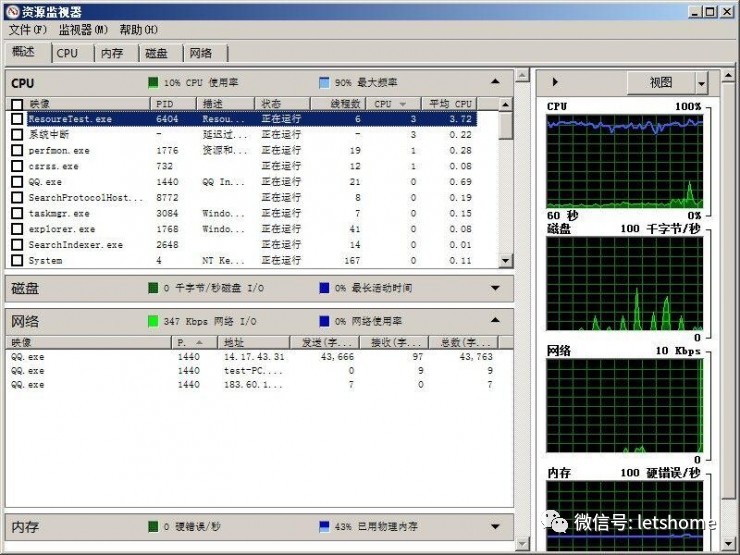This screenshot has width=740, height=555.
Task: Click the blue maximum frequency indicator square
Action: click(x=324, y=83)
